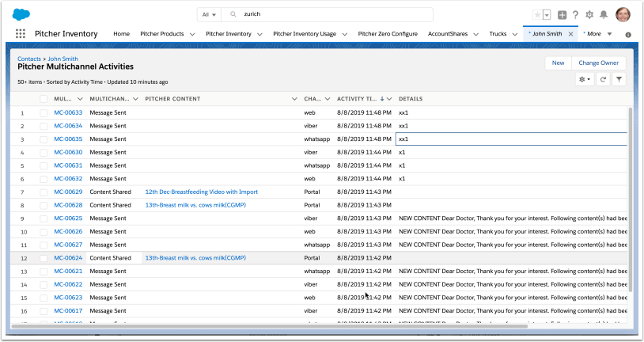
Task: Open the MC-00635 record link
Action: pyautogui.click(x=68, y=139)
